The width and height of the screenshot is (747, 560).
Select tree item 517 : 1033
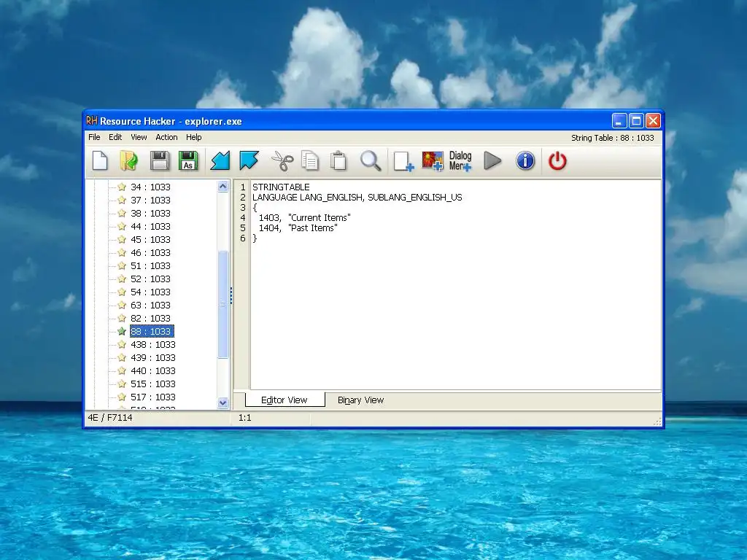(x=153, y=397)
